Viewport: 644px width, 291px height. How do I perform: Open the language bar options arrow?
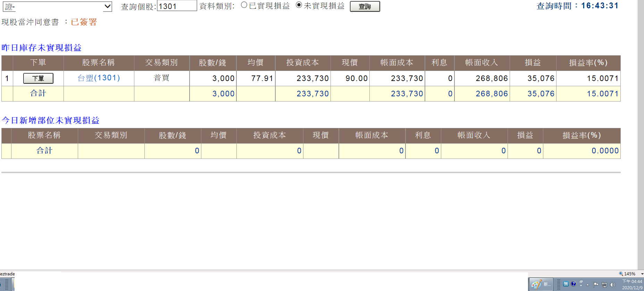tap(581, 284)
